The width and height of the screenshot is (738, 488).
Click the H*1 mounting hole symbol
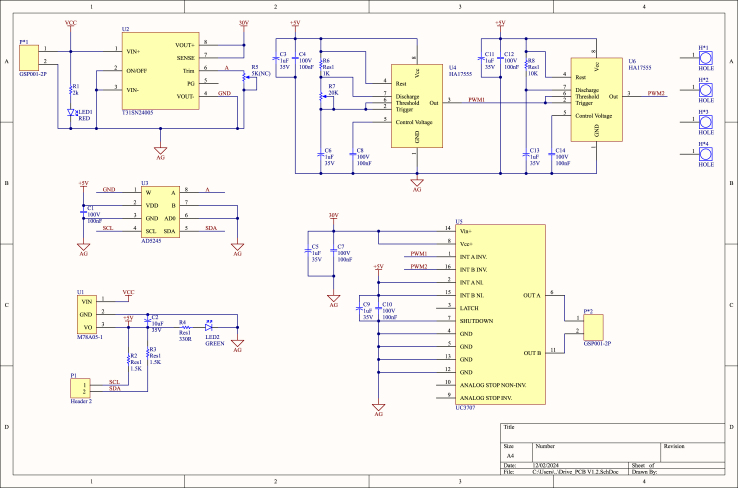pyautogui.click(x=706, y=58)
